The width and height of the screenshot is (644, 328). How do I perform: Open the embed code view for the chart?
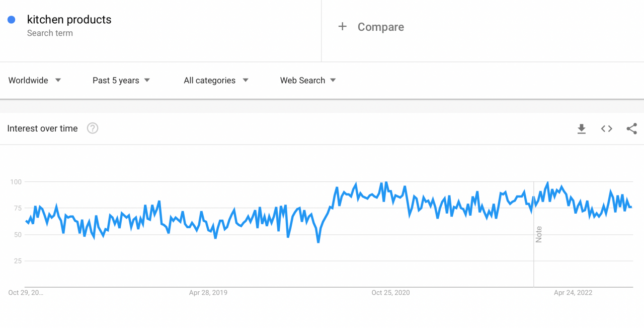tap(606, 128)
